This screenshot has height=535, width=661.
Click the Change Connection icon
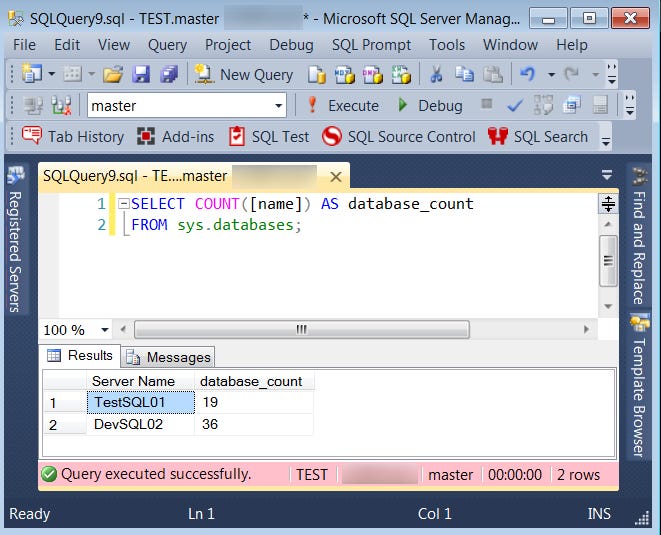[x=61, y=105]
